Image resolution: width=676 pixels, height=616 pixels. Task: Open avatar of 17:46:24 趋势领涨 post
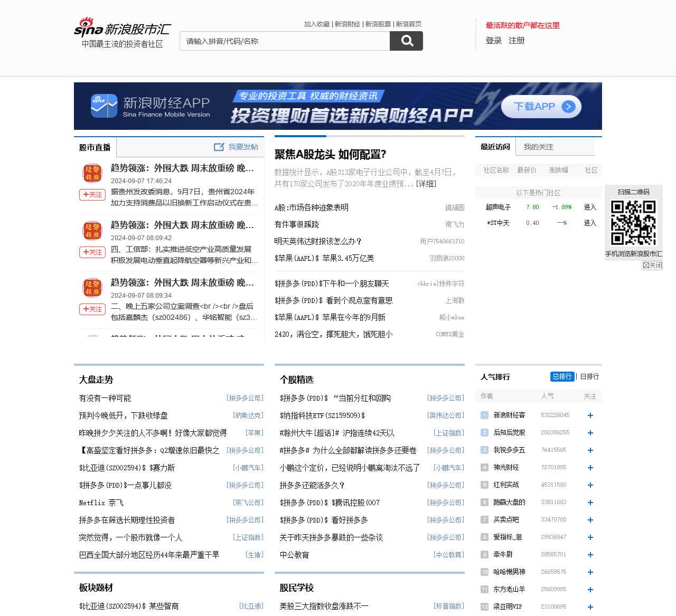pos(92,173)
